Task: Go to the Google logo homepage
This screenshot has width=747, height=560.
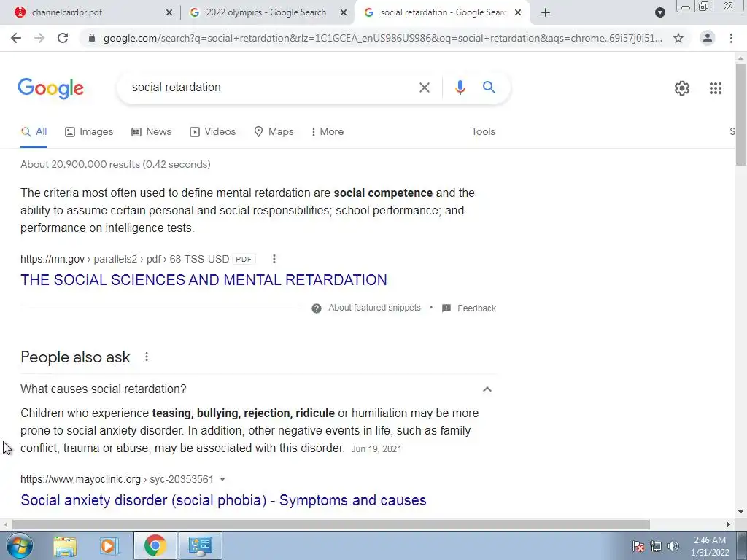Action: pos(51,88)
